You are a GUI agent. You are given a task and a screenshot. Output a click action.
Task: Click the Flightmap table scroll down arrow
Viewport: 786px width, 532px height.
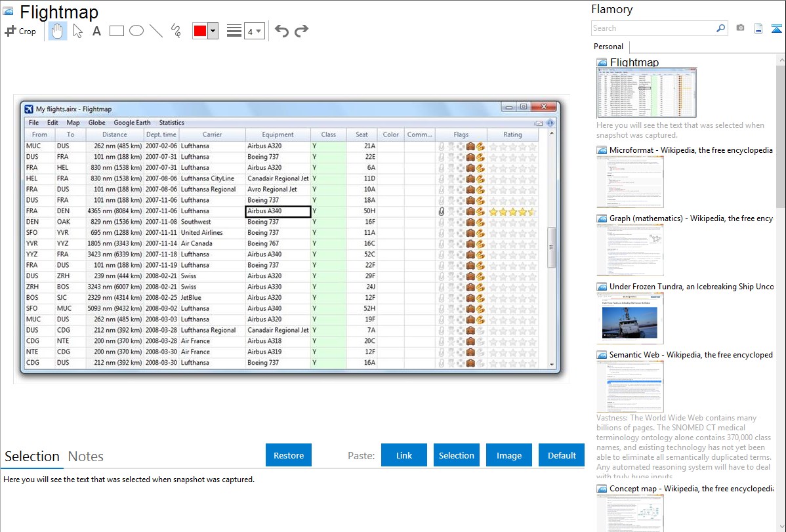(x=551, y=365)
